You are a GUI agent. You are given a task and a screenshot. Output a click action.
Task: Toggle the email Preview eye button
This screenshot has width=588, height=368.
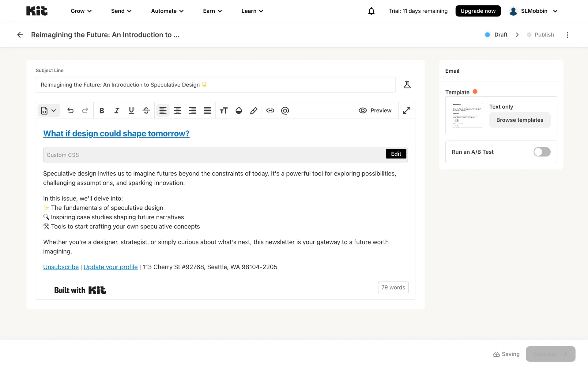pos(375,110)
